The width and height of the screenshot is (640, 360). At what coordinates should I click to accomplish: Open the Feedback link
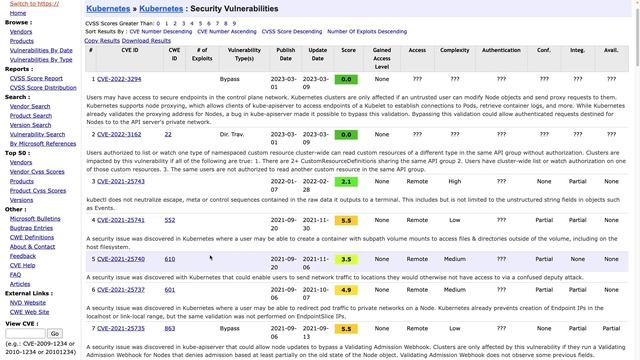pos(22,256)
